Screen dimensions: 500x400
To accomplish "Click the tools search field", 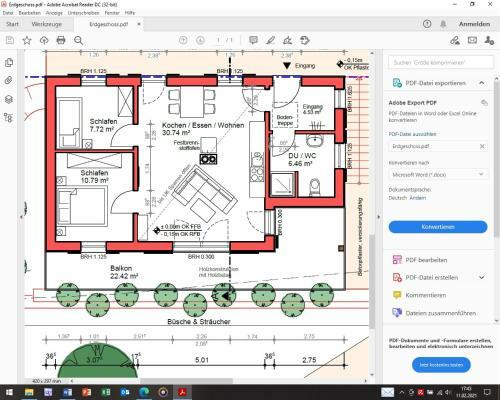I will point(441,62).
